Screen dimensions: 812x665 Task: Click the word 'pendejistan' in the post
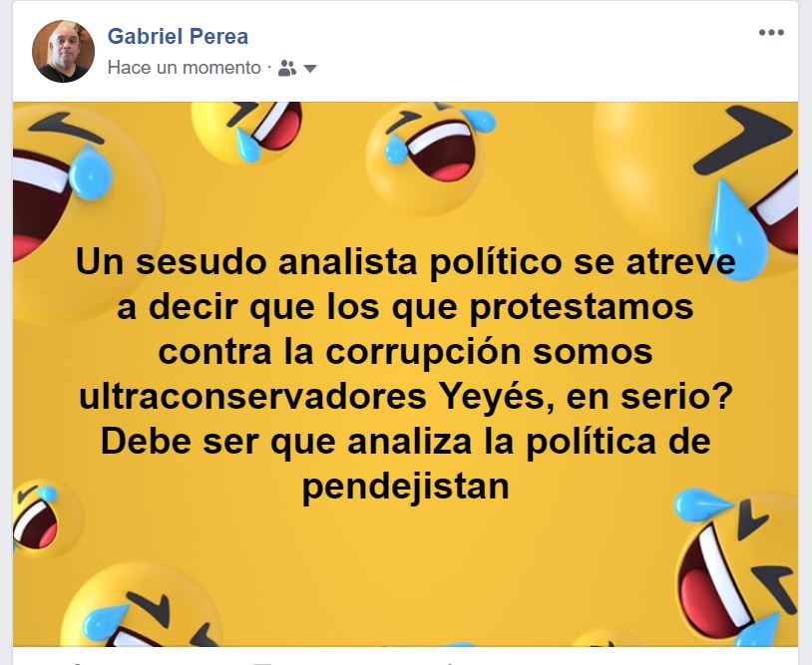tap(405, 486)
